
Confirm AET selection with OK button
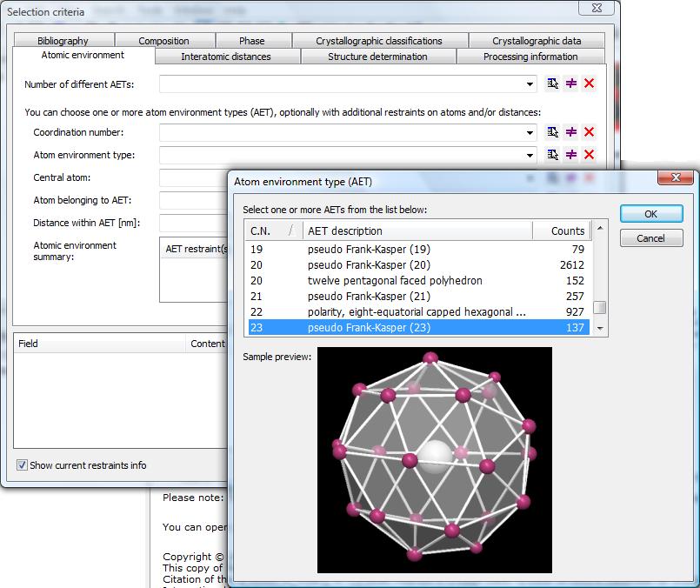pos(650,214)
